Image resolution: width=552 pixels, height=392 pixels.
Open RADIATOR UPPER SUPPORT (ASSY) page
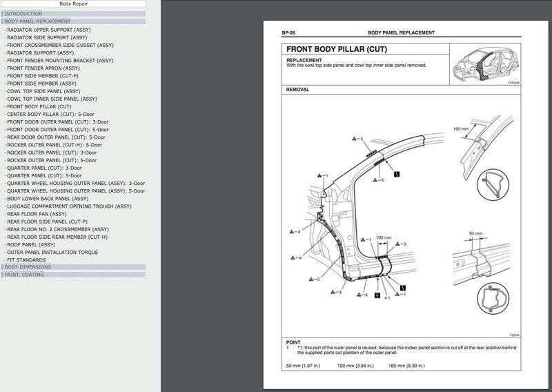(x=48, y=30)
